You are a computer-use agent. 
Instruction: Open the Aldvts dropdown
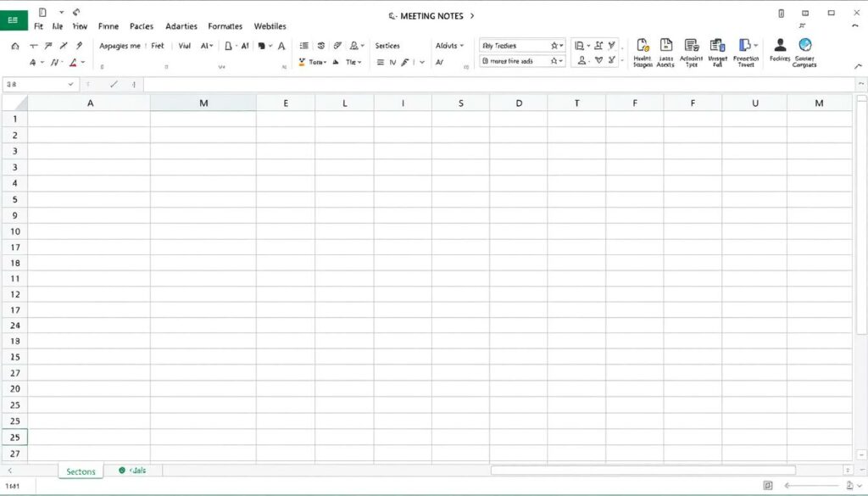[449, 46]
